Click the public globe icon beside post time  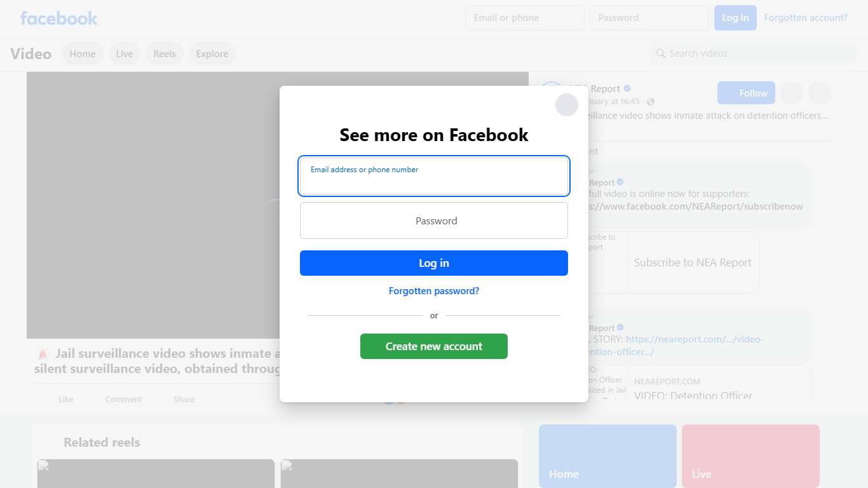pos(651,102)
